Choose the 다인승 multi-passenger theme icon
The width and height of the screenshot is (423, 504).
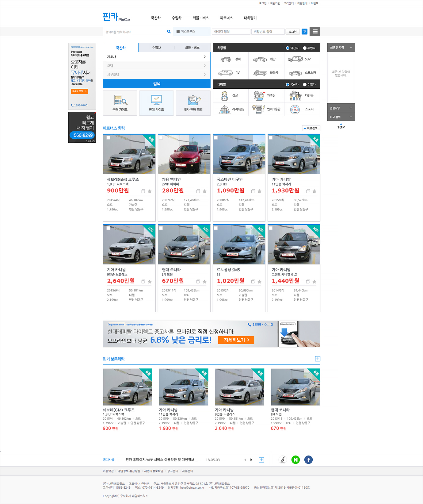tap(295, 96)
